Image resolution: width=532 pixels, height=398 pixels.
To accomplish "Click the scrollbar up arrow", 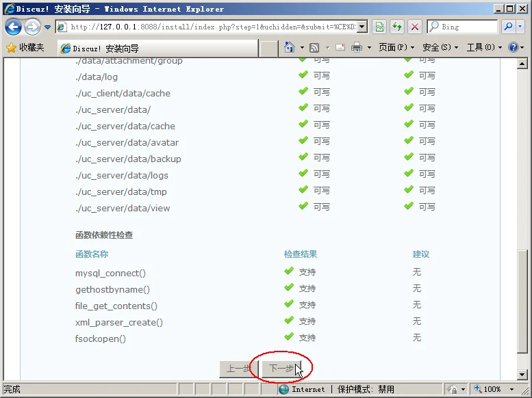I will point(522,64).
